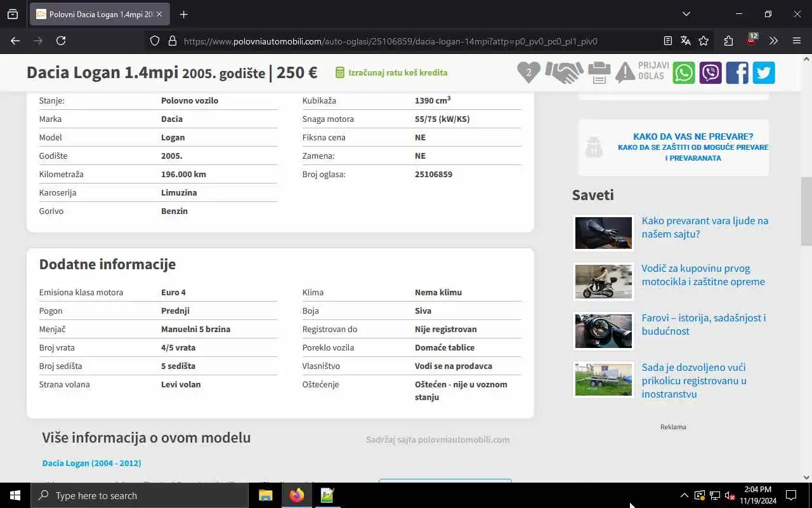Translate page using translate icon
Image resolution: width=812 pixels, height=508 pixels.
pyautogui.click(x=685, y=41)
